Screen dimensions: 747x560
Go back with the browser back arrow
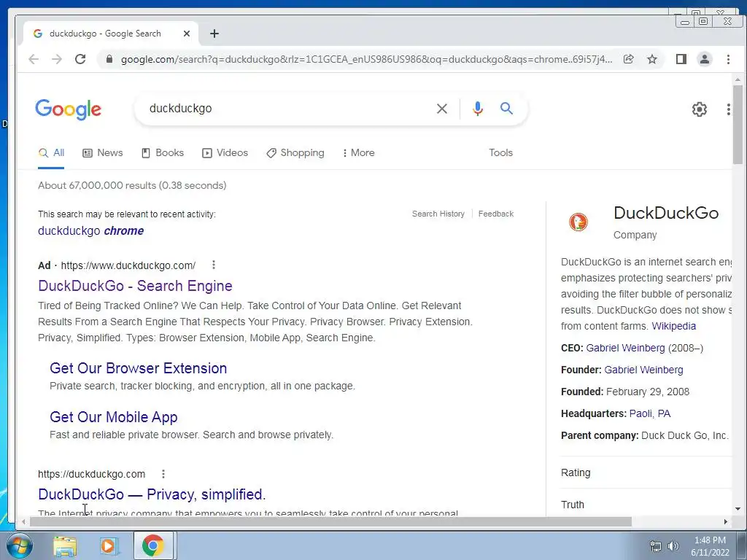pyautogui.click(x=34, y=59)
